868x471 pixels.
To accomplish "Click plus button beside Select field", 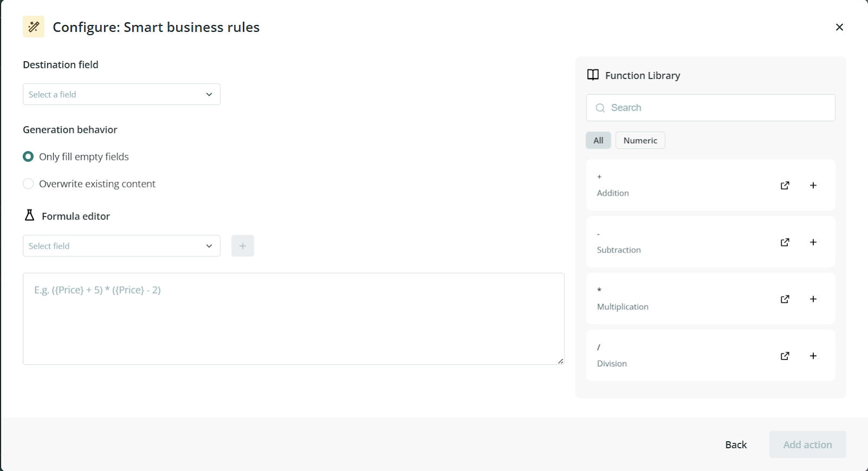I will tap(242, 246).
